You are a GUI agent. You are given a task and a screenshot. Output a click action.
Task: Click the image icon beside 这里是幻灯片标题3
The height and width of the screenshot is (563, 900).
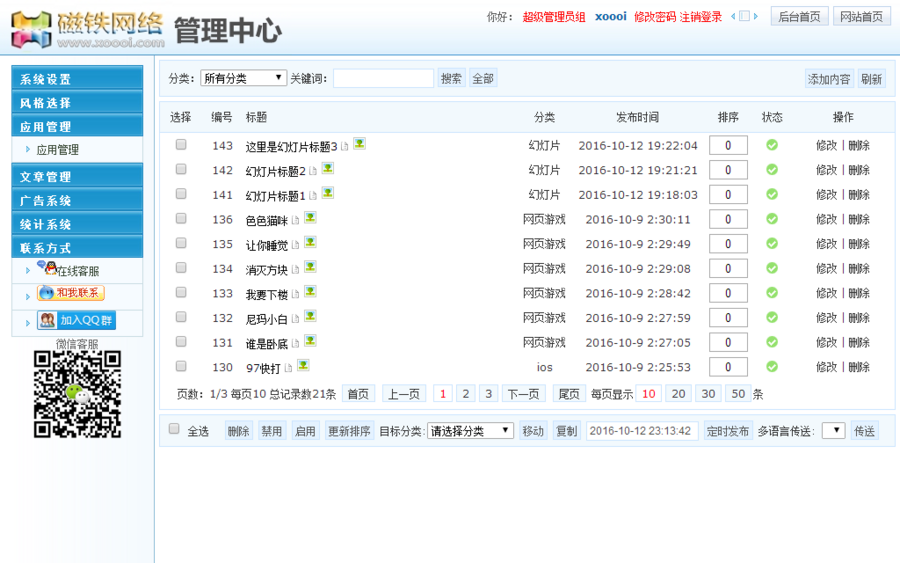coord(359,143)
